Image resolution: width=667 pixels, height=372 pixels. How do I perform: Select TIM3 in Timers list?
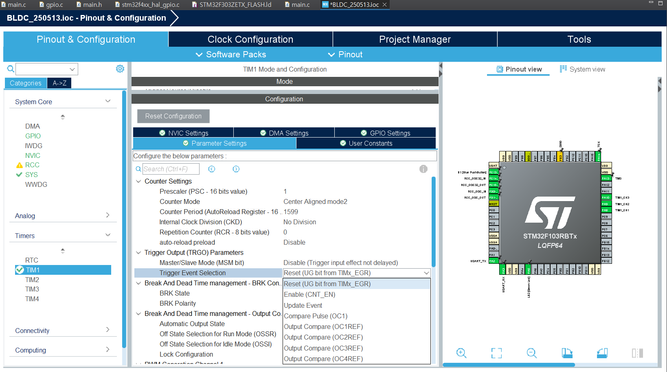tap(32, 289)
